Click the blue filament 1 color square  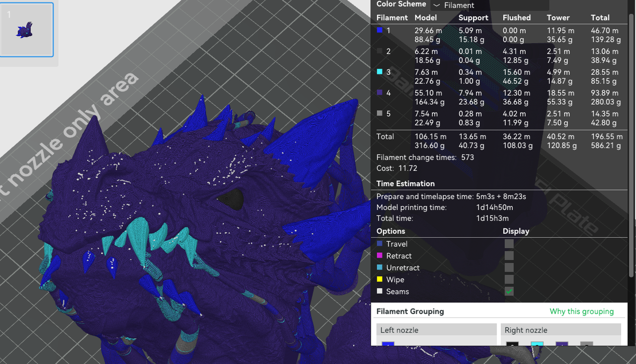(380, 30)
